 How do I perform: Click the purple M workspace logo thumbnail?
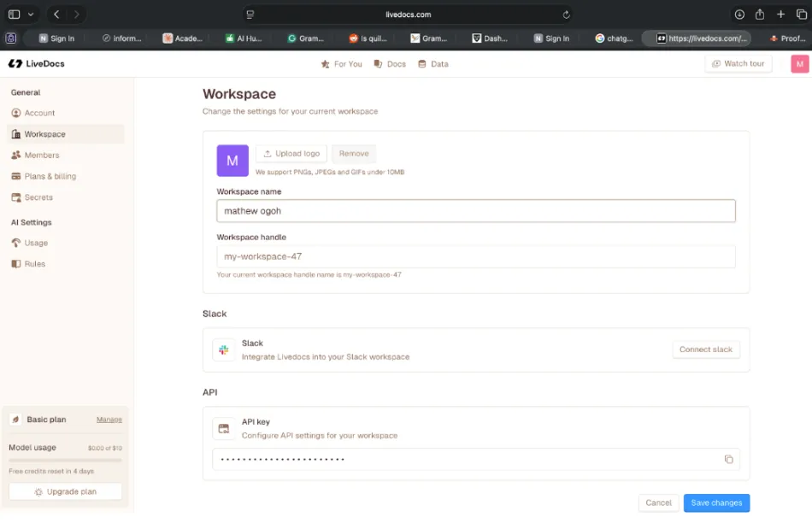coord(232,161)
